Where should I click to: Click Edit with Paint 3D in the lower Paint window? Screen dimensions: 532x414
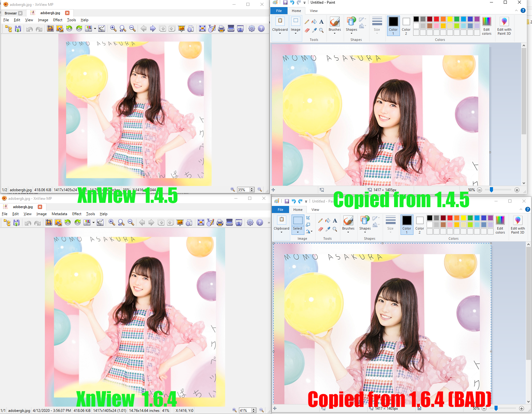click(518, 225)
